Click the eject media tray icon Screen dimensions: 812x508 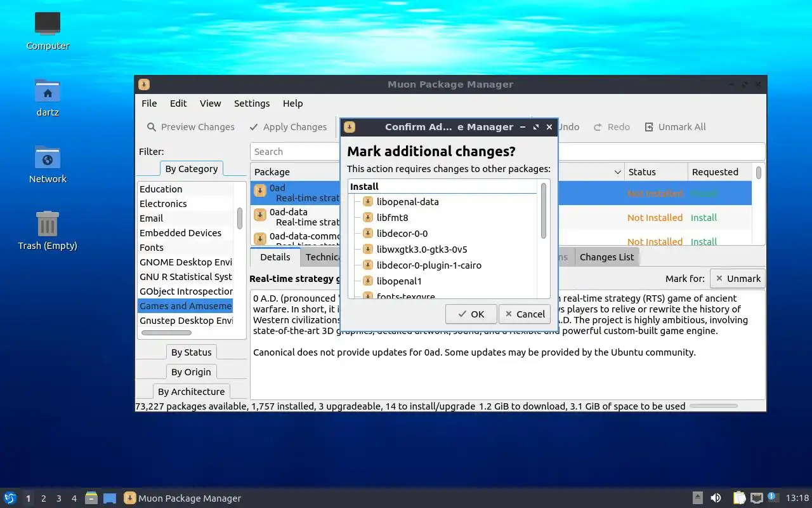pos(697,498)
